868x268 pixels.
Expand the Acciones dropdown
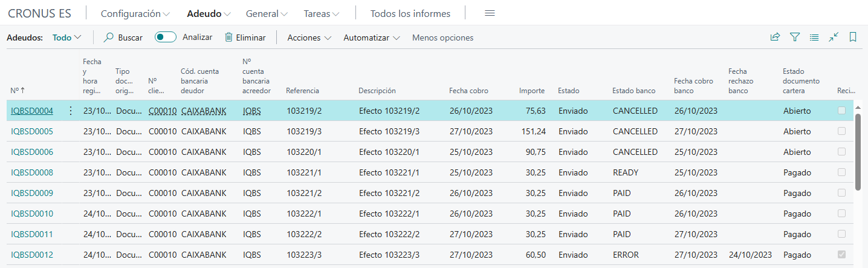[x=309, y=38]
